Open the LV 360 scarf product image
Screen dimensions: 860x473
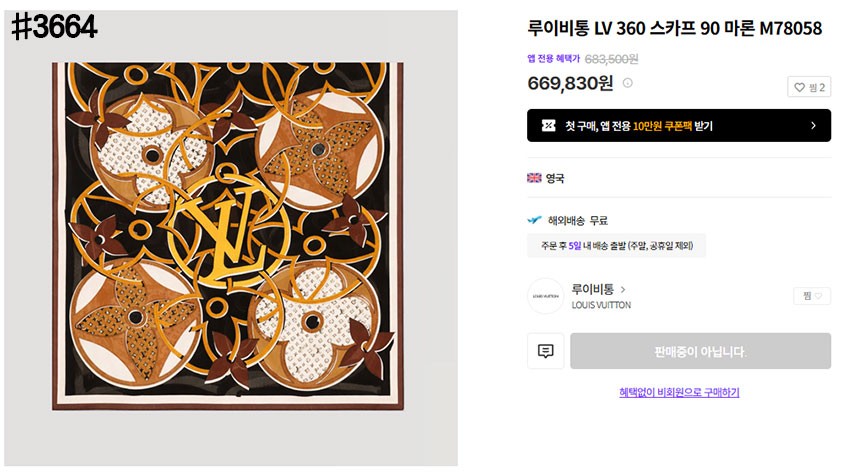(228, 236)
